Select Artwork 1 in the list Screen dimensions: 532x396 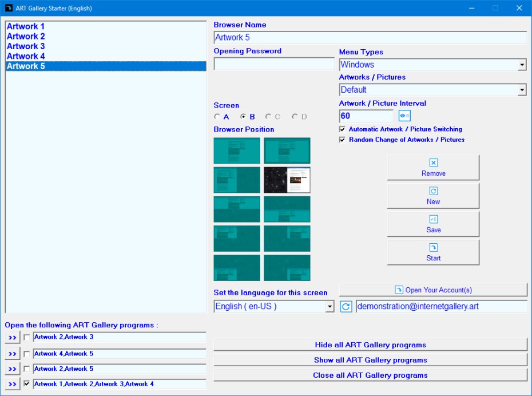[106, 26]
